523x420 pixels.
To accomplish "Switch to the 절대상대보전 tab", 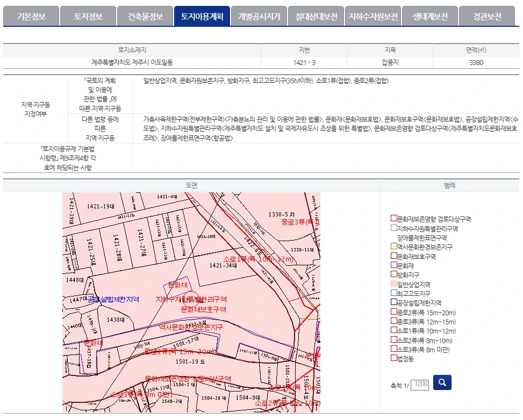I will pyautogui.click(x=315, y=16).
